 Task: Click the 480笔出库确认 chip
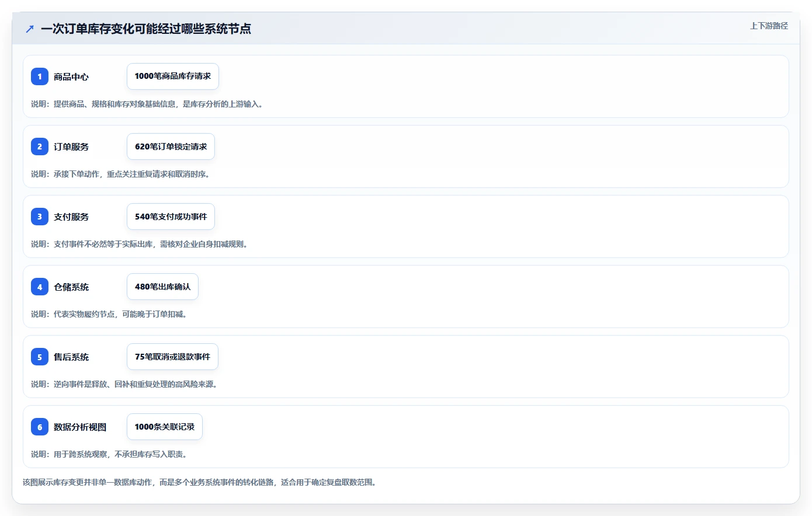(x=162, y=287)
